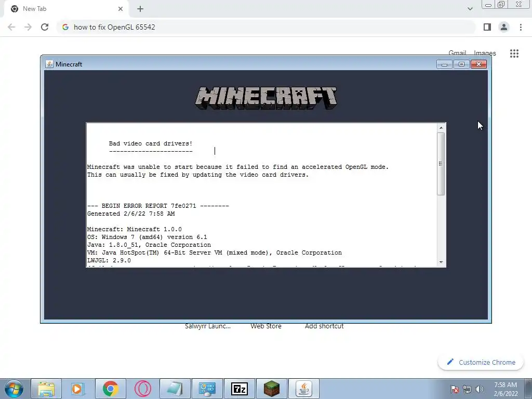Toggle Chrome side panel icon

point(487,27)
